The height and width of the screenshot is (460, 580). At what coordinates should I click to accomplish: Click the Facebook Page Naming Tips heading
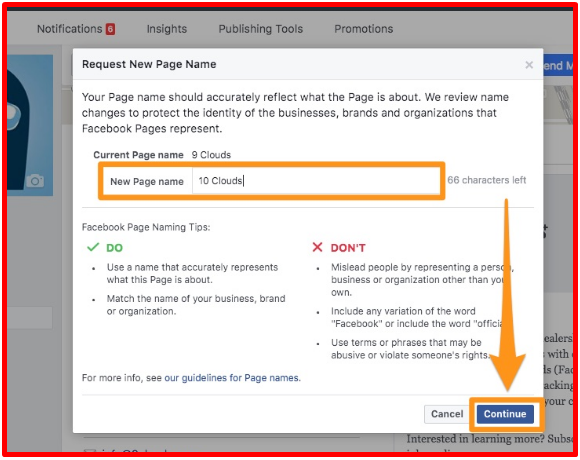coord(146,227)
